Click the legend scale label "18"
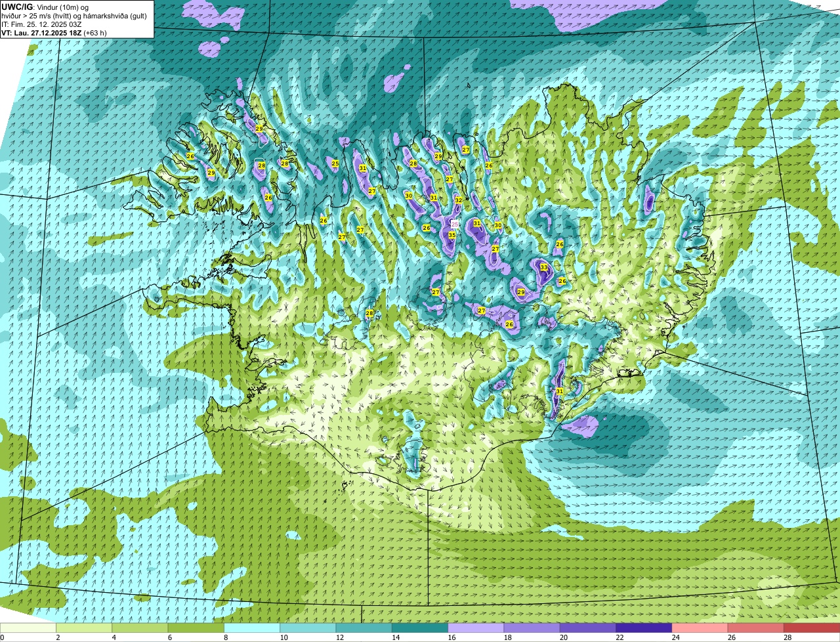 pyautogui.click(x=507, y=637)
